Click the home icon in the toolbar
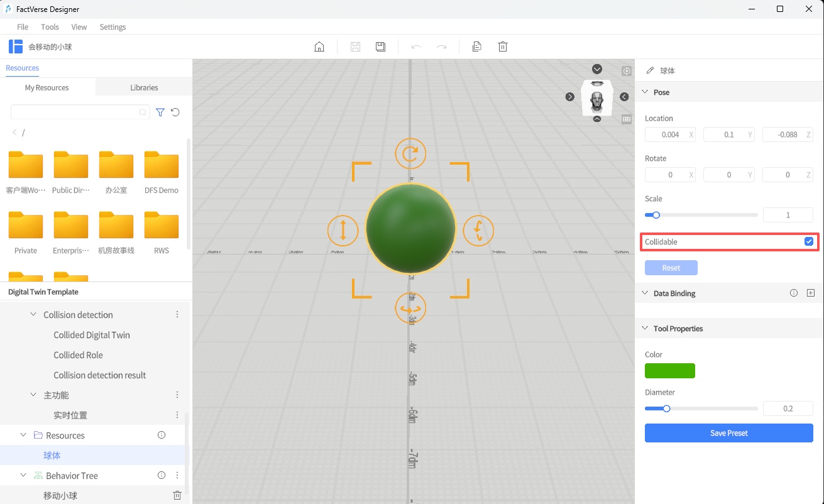Viewport: 824px width, 504px height. click(319, 46)
